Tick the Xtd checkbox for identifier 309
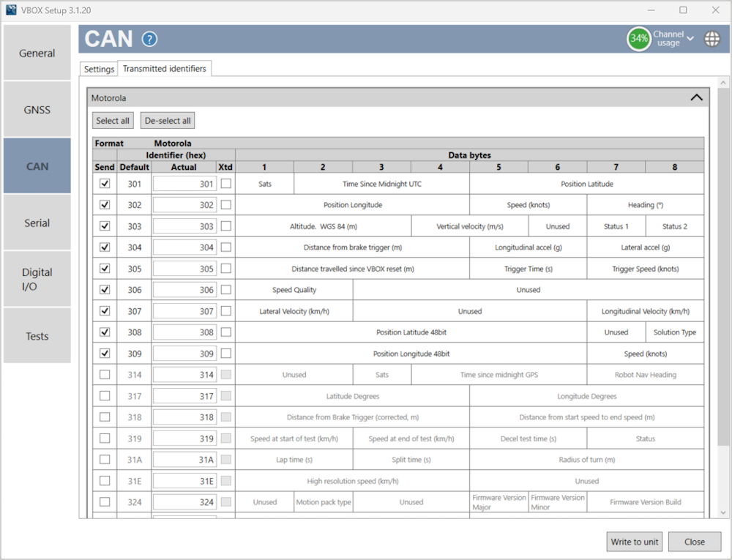This screenshot has height=560, width=732. 226,354
